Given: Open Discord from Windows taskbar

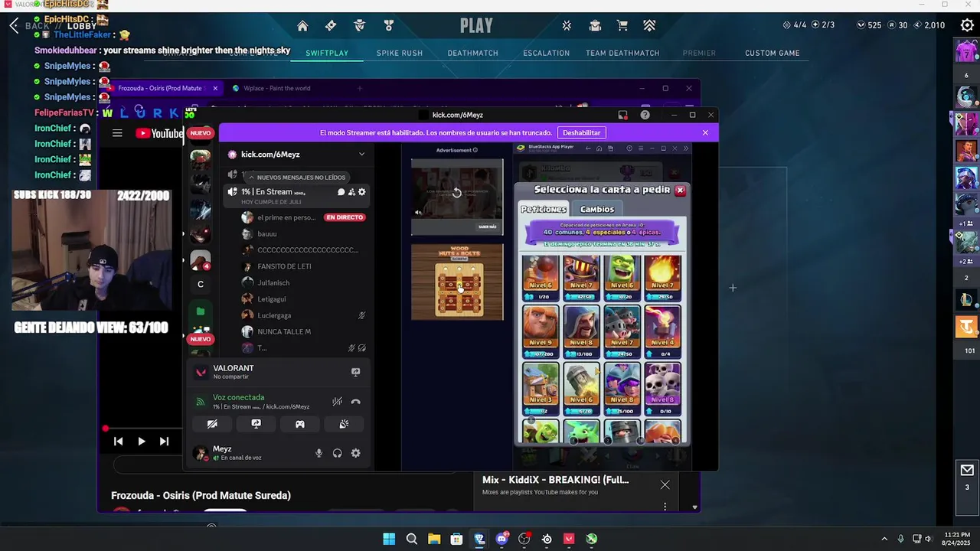Looking at the screenshot, I should (501, 539).
